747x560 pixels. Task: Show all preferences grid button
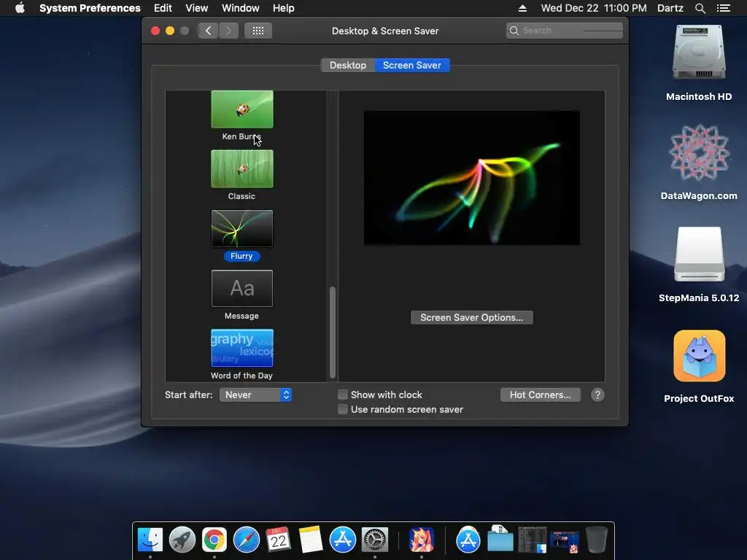tap(258, 31)
